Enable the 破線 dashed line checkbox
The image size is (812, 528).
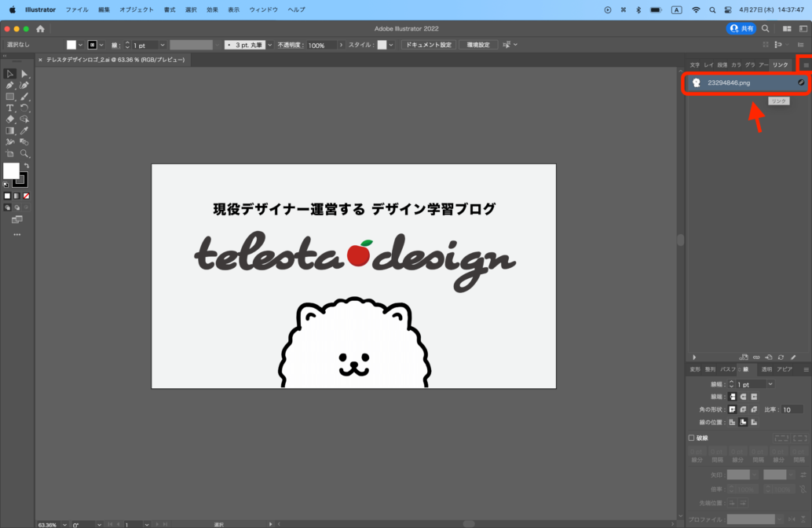tap(691, 438)
